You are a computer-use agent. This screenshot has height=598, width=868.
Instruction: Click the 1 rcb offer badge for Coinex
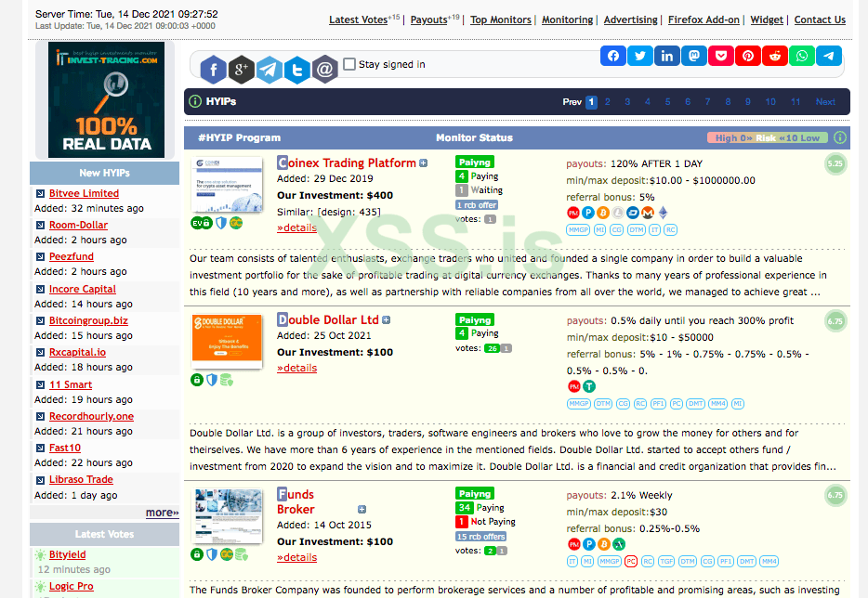476,204
